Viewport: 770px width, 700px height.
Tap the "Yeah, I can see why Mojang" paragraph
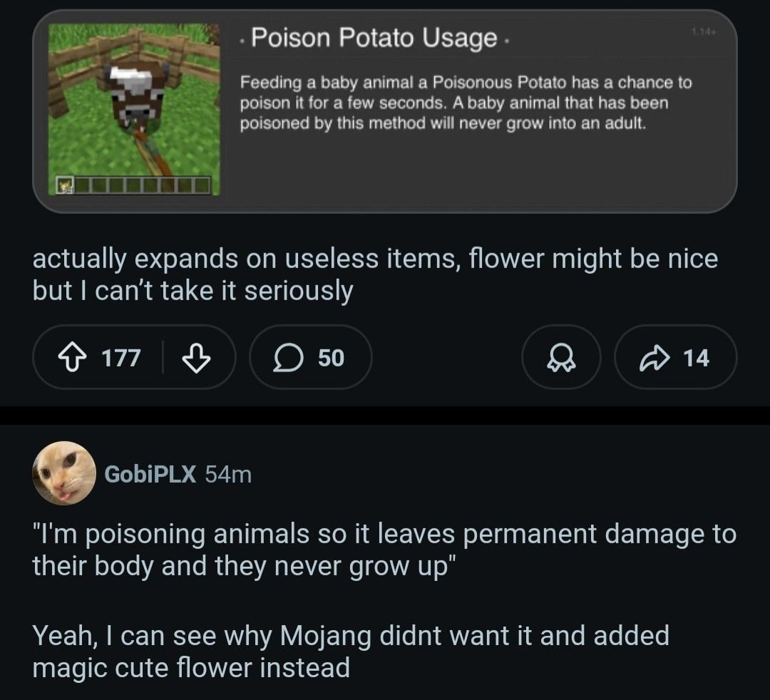tap(349, 651)
